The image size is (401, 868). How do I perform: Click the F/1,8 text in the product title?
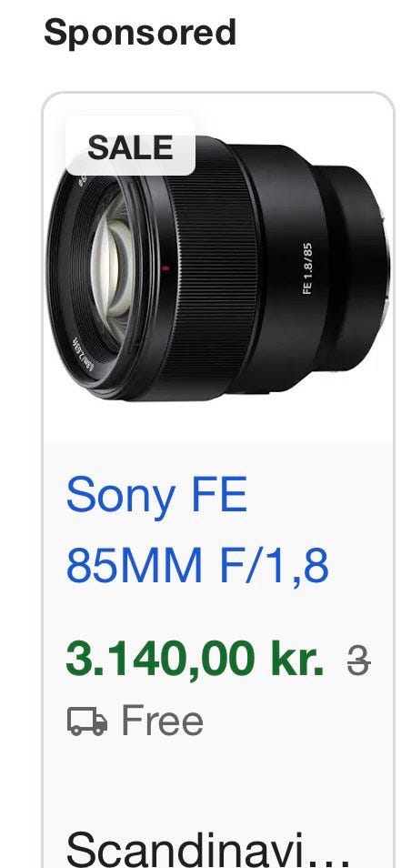tap(275, 565)
